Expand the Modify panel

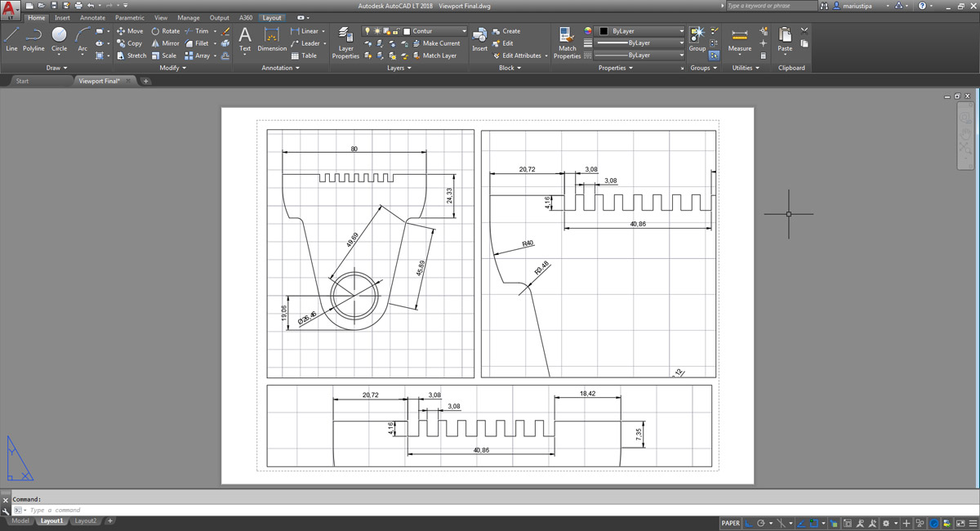(172, 68)
